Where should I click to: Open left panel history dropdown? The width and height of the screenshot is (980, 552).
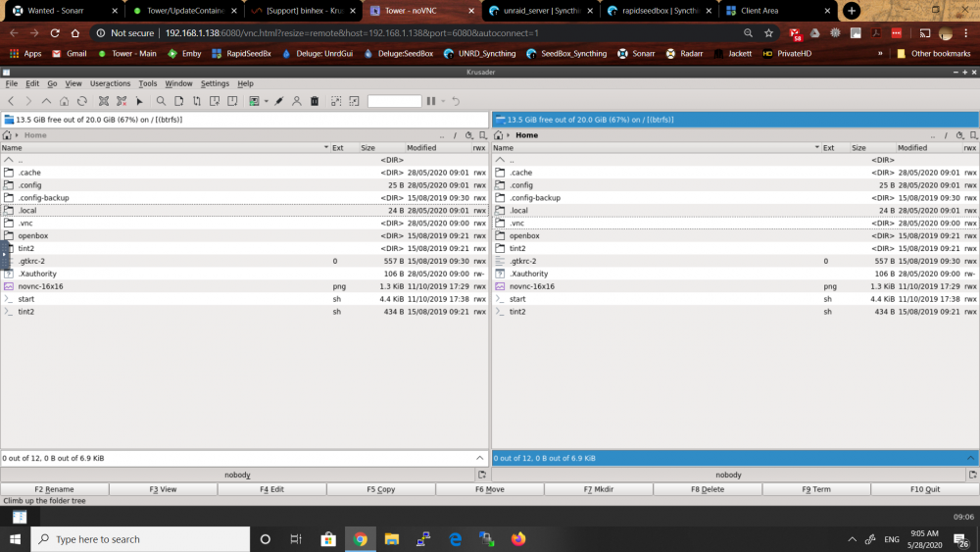[468, 135]
